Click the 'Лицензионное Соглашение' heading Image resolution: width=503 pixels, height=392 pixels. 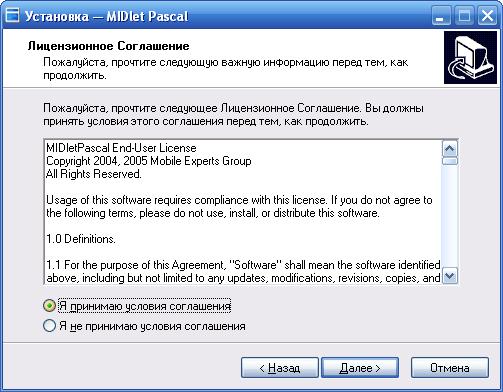109,46
